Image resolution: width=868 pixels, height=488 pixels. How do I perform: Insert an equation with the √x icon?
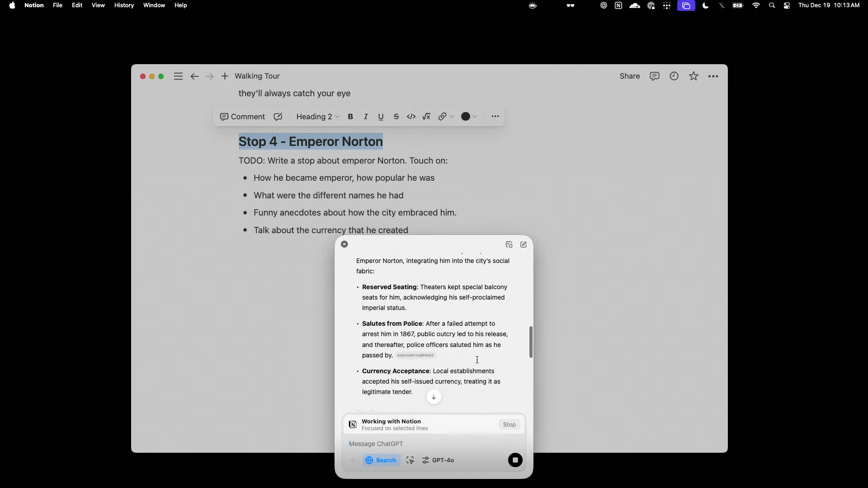click(426, 117)
